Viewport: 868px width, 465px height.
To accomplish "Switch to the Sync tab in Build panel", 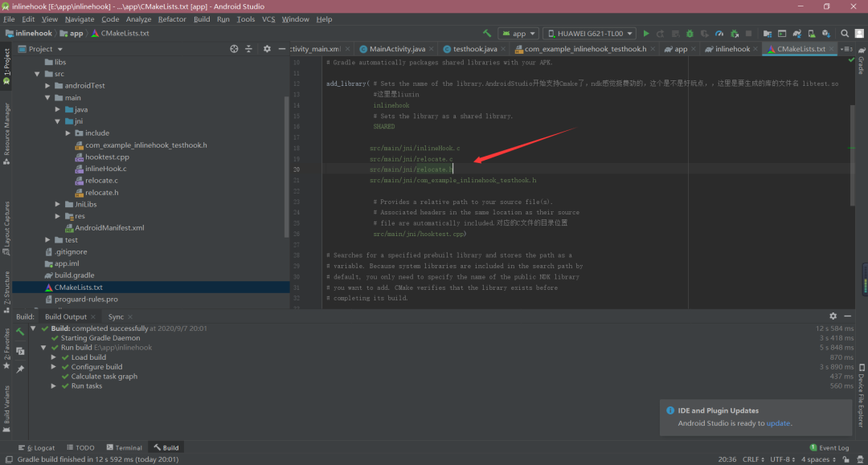I will pos(116,316).
